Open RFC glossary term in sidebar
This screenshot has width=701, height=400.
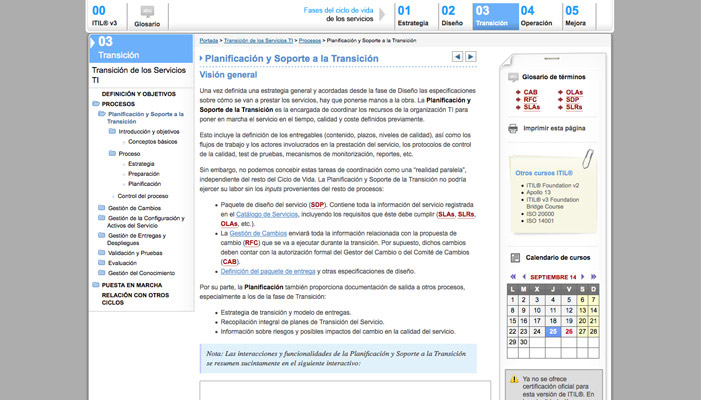pyautogui.click(x=530, y=100)
